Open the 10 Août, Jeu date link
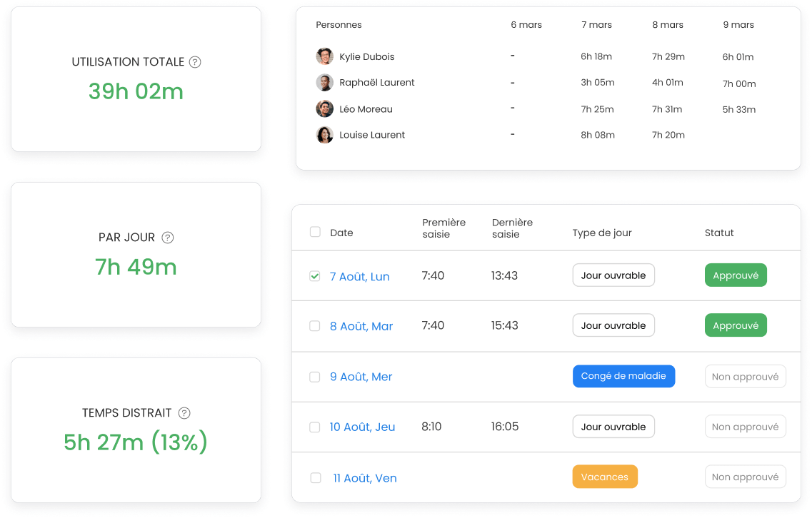812x518 pixels. [x=363, y=427]
